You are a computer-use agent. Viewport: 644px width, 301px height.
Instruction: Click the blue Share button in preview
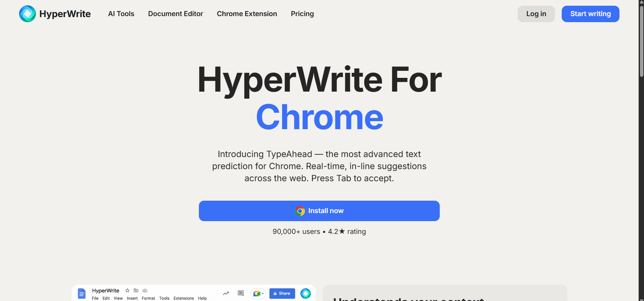click(x=282, y=294)
